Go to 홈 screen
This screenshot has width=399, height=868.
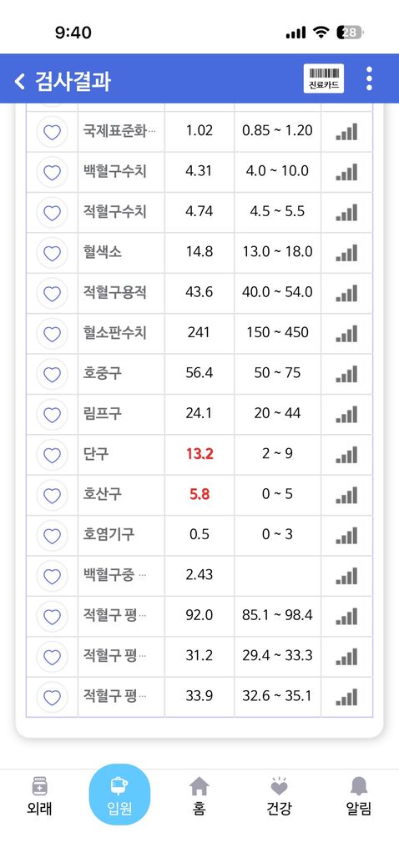click(x=199, y=796)
